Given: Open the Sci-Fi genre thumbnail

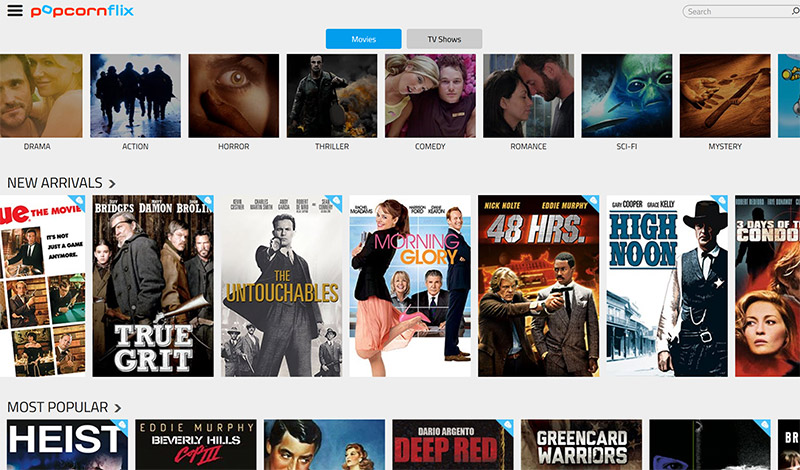Looking at the screenshot, I should click(x=627, y=96).
